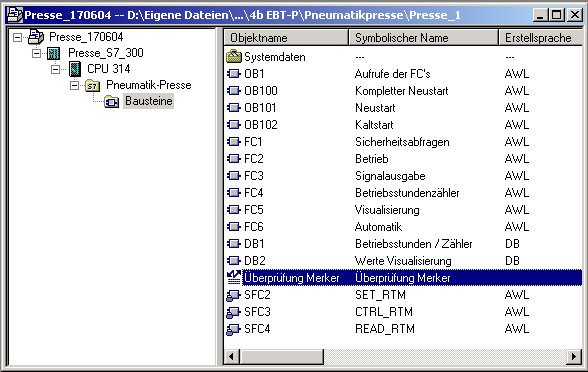Click symbolic name 'Automatik'
588x372 pixels.
pos(378,227)
